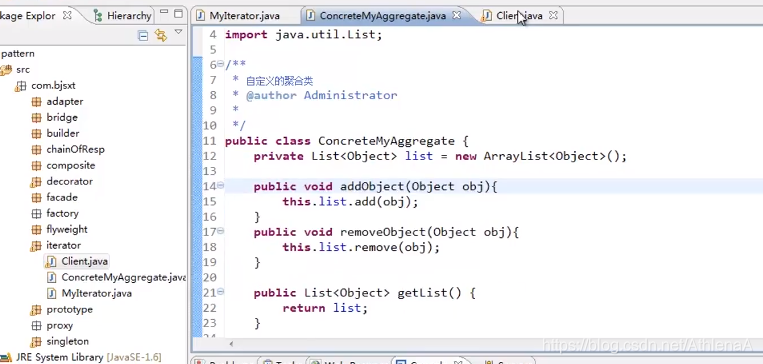Image resolution: width=763 pixels, height=364 pixels.
Task: Select the prototype package
Action: click(69, 309)
